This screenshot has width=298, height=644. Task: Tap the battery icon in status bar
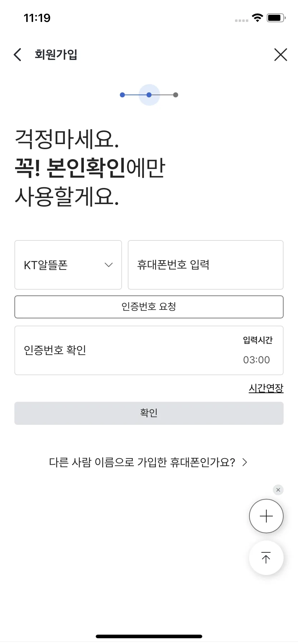click(276, 18)
